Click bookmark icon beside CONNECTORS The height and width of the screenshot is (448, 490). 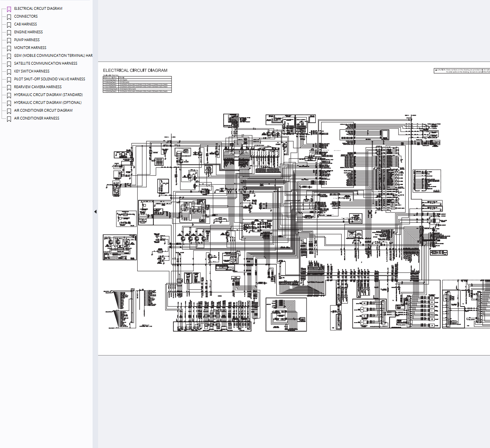point(9,17)
